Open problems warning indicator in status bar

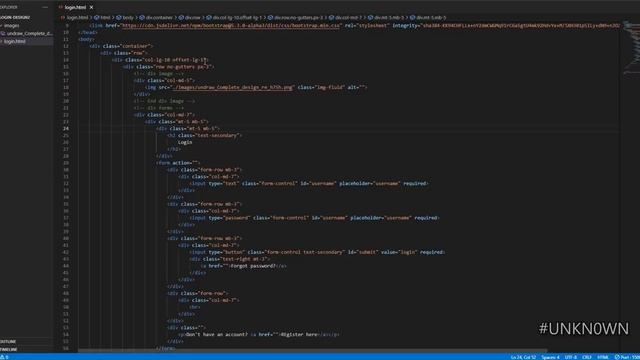pos(4,357)
